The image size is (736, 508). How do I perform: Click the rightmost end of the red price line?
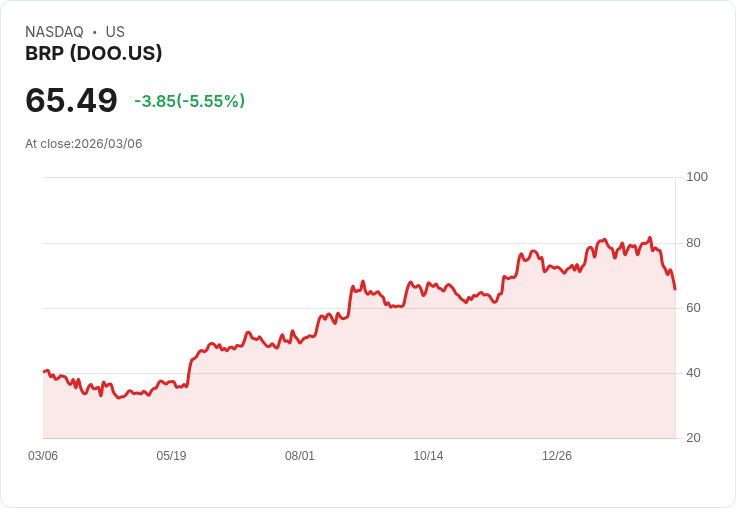point(675,289)
